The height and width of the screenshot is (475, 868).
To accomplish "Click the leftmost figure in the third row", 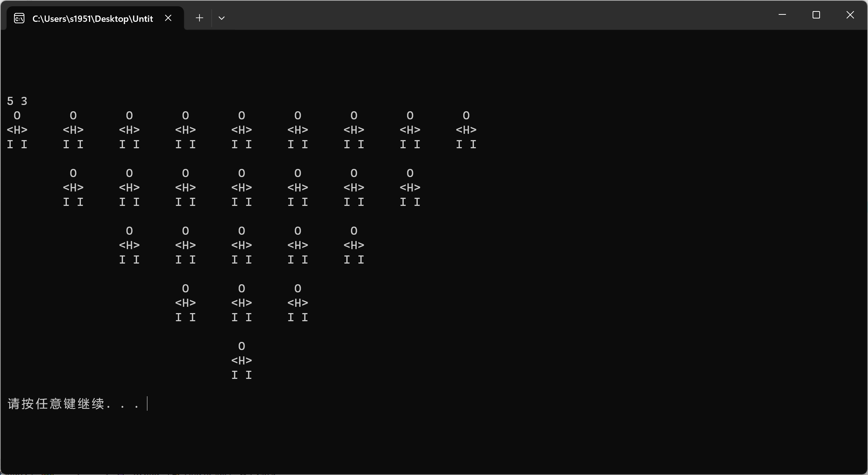I will (129, 245).
